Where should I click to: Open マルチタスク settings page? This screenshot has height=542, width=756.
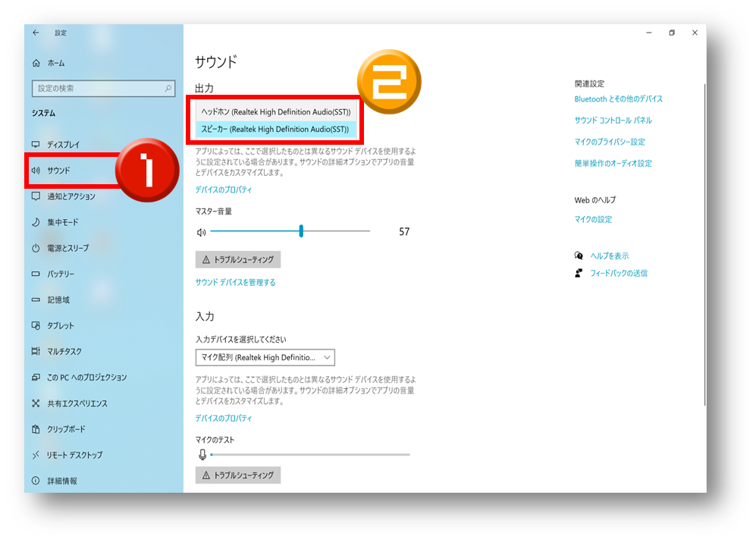tap(64, 352)
